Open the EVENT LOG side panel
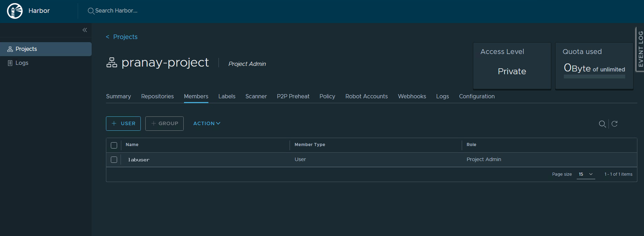The image size is (644, 236). [640, 49]
